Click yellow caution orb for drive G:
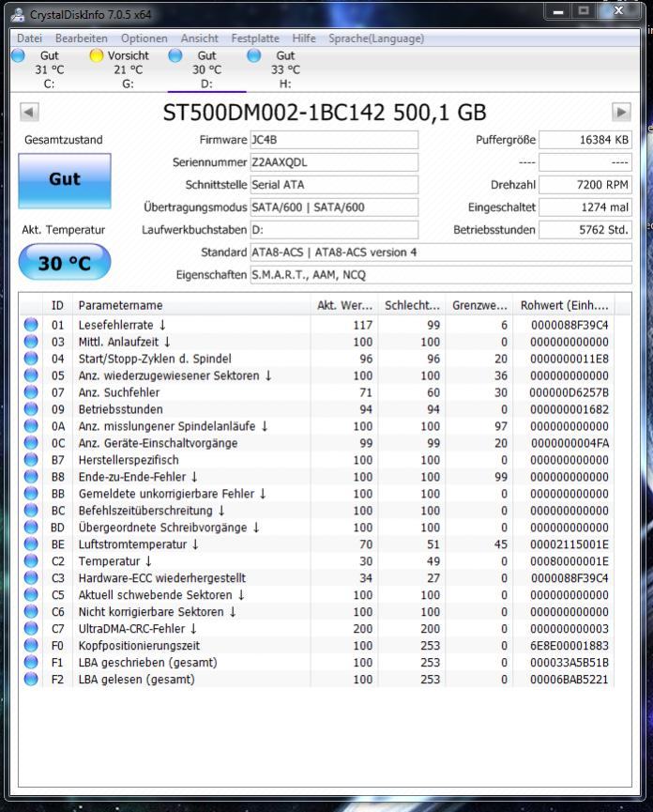 (x=97, y=55)
